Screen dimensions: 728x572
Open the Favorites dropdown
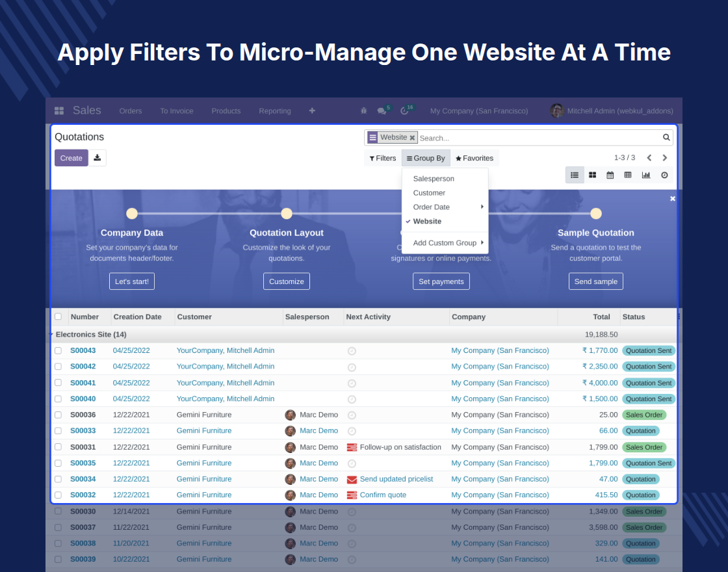(474, 158)
